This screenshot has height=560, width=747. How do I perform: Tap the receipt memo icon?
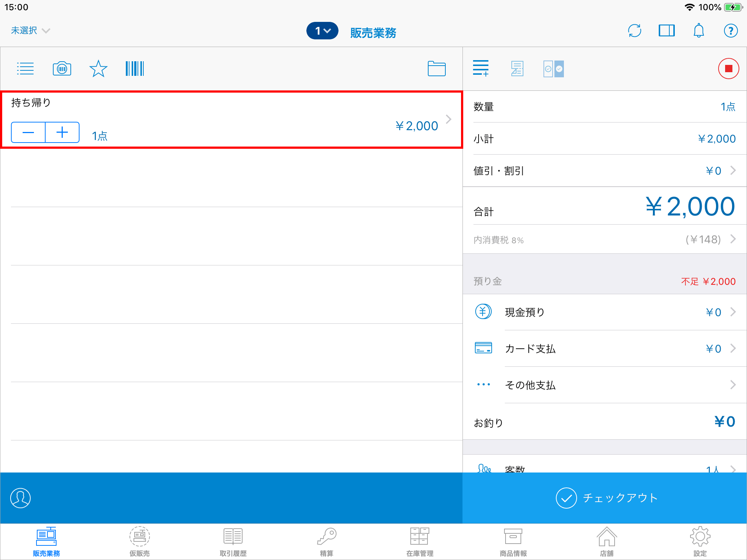517,69
